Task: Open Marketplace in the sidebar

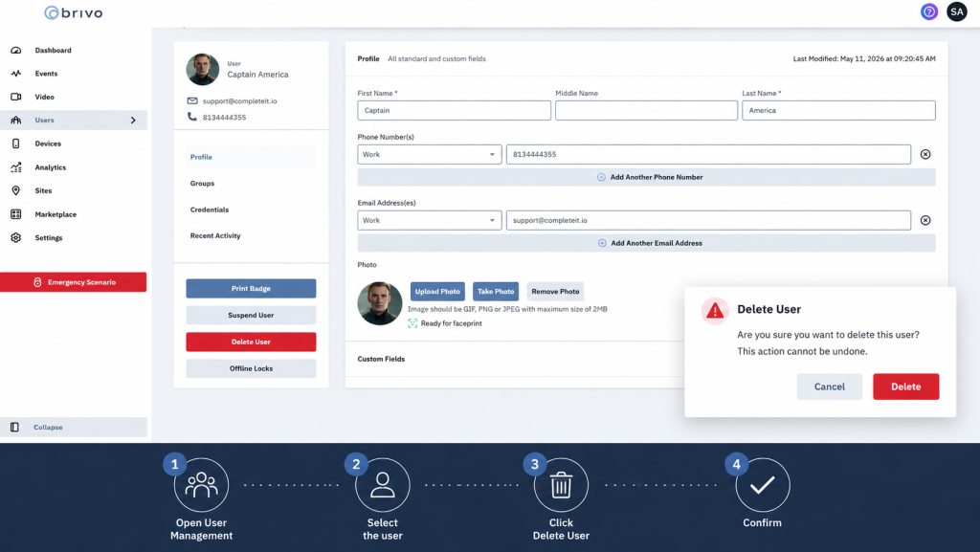Action: coord(56,214)
